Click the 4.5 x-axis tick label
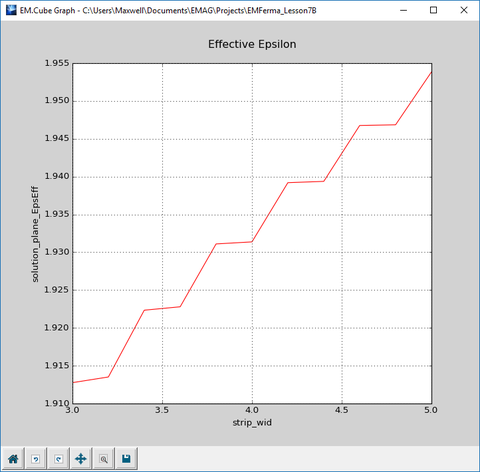Viewport: 480px width, 472px height. [342, 410]
